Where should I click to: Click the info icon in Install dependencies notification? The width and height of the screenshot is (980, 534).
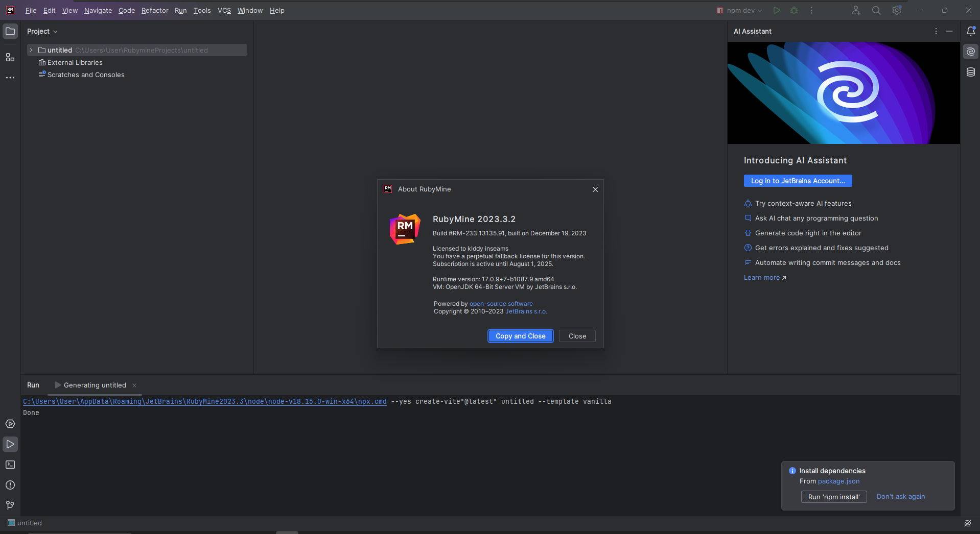click(x=792, y=471)
